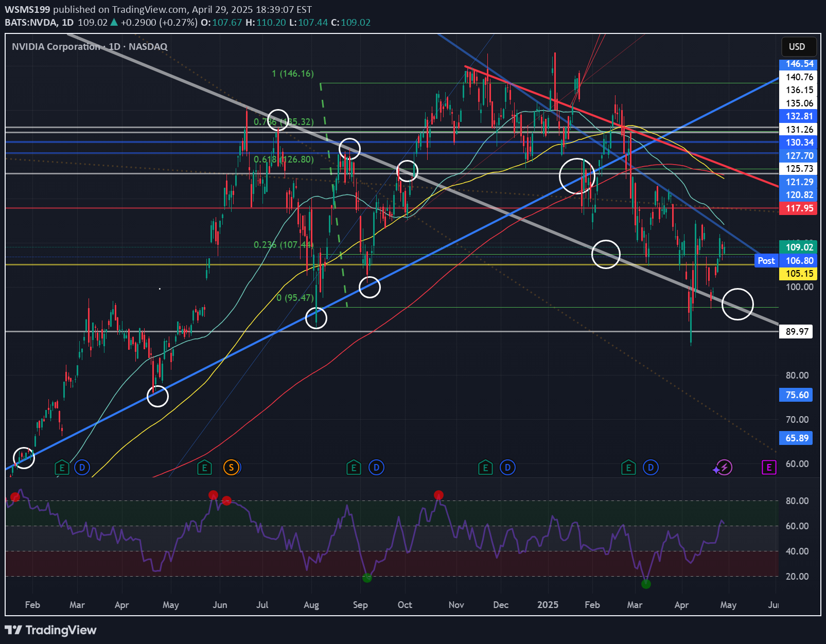
Task: Click the late August 2024 earnings E marker
Action: [x=353, y=468]
